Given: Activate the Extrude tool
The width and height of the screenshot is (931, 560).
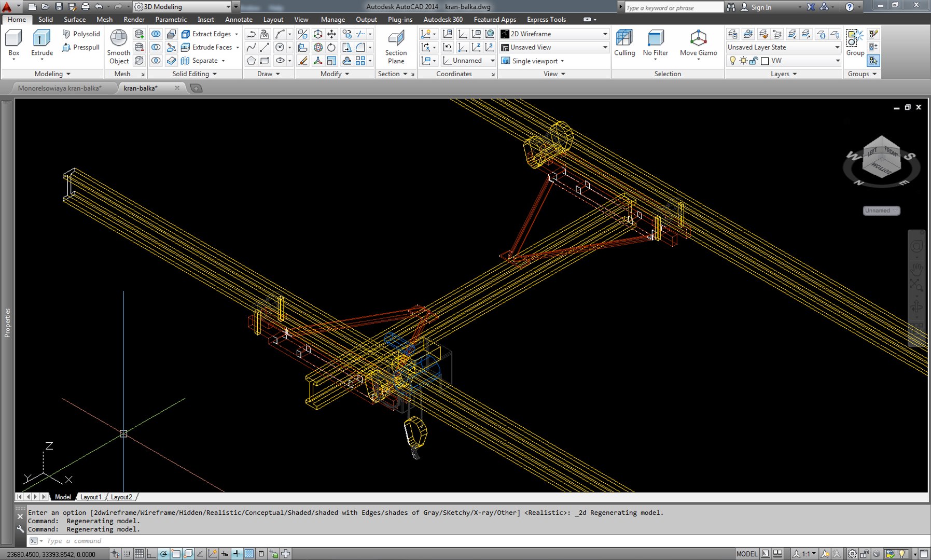Looking at the screenshot, I should [x=41, y=43].
